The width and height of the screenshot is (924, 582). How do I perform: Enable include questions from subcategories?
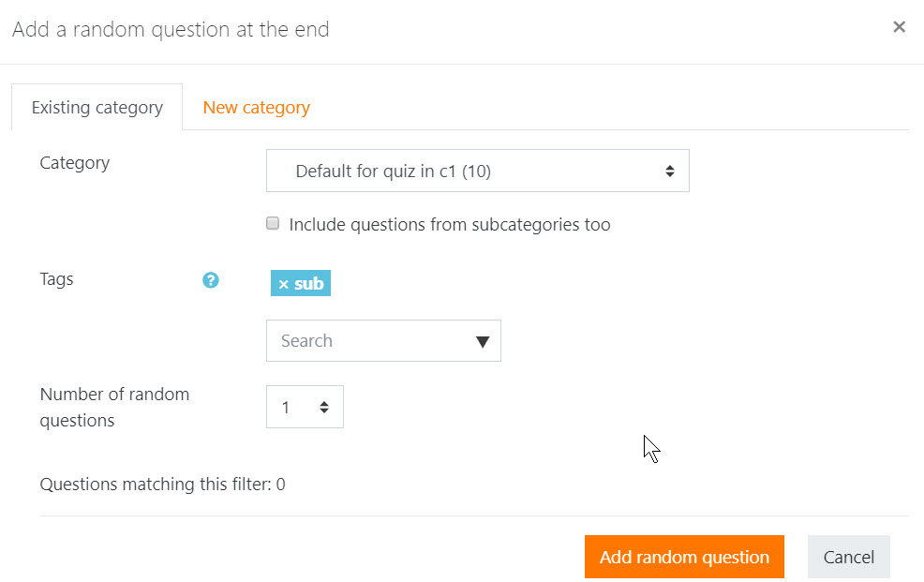click(273, 223)
